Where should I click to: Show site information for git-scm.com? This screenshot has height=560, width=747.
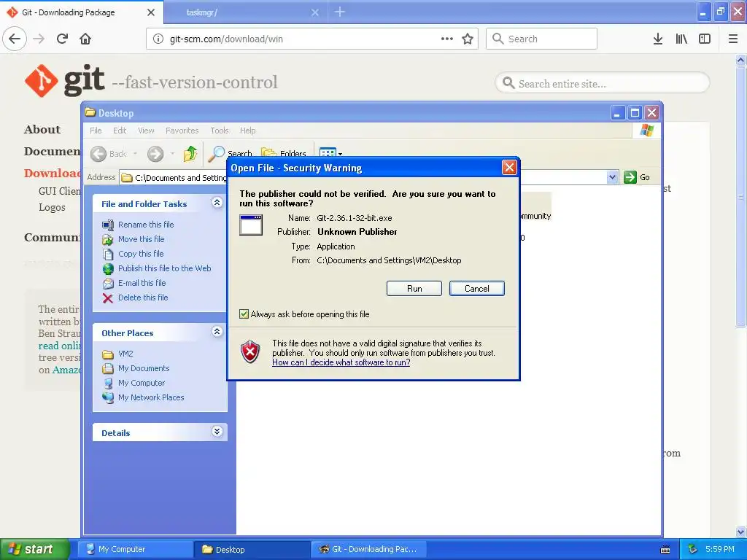[158, 39]
